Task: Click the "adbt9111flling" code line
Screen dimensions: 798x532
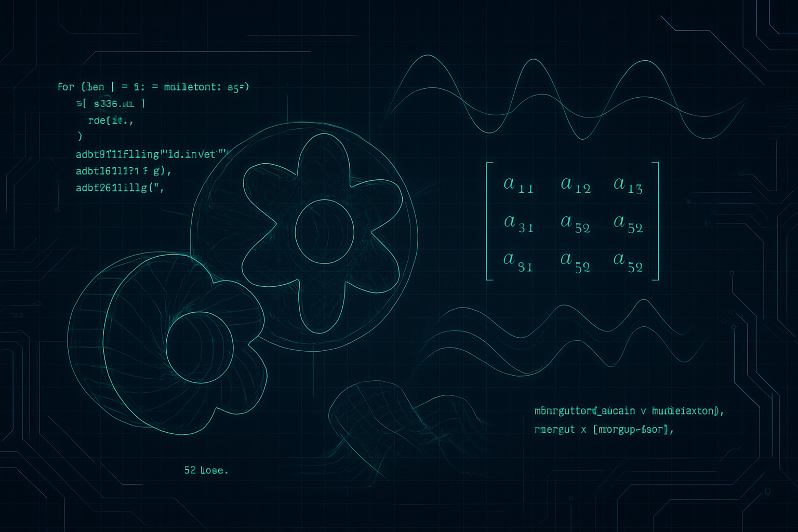Action: (x=152, y=154)
